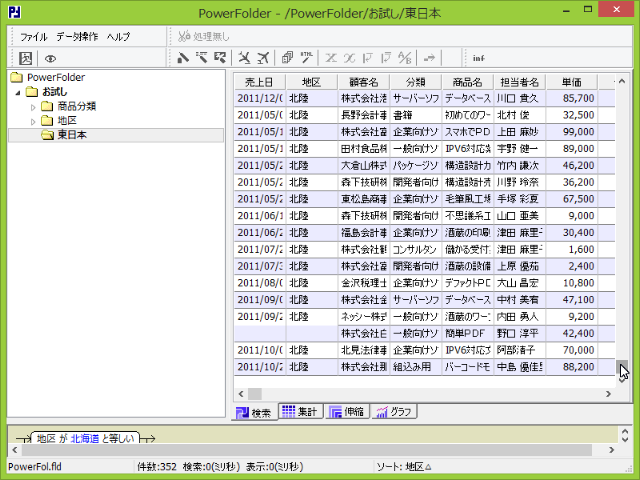Click the 売上日 column header
Screen dimensions: 640x480
[260, 82]
